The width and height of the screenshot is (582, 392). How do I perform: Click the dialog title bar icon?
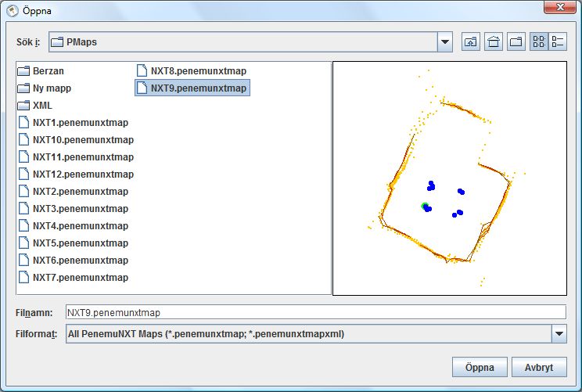13,11
